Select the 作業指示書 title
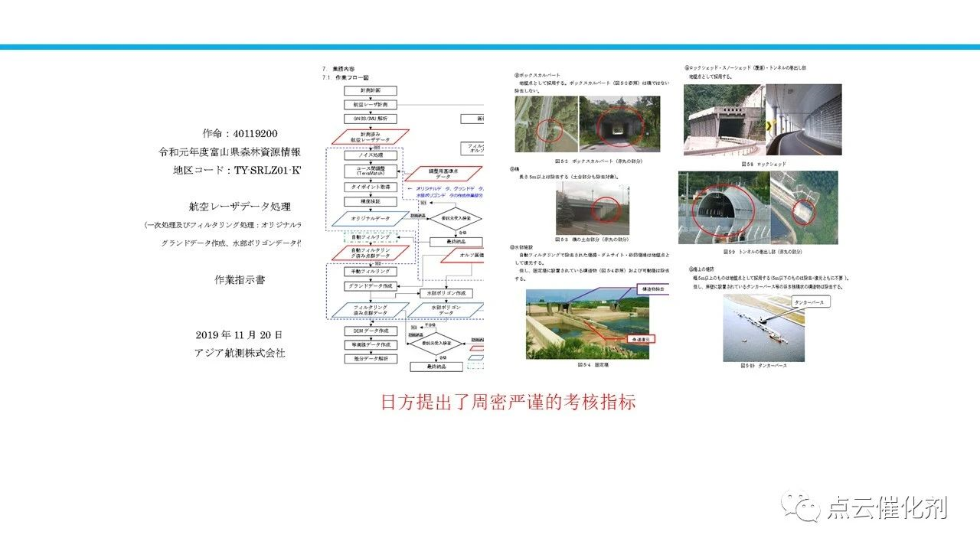The width and height of the screenshot is (980, 551). [240, 280]
